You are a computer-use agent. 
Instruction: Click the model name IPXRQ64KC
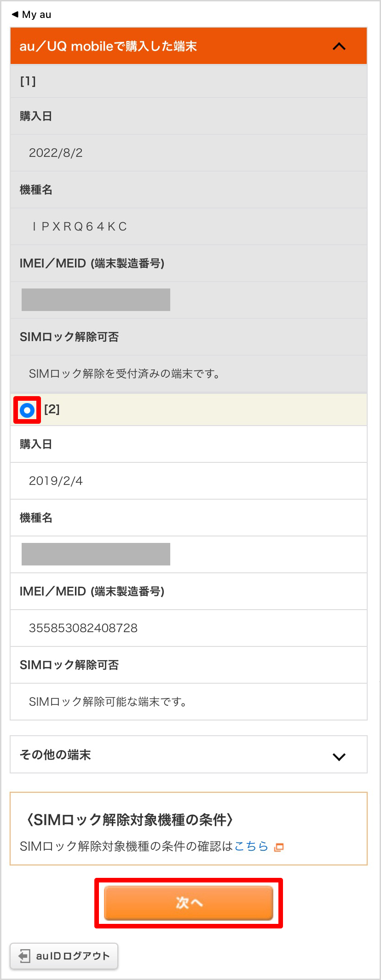(80, 226)
